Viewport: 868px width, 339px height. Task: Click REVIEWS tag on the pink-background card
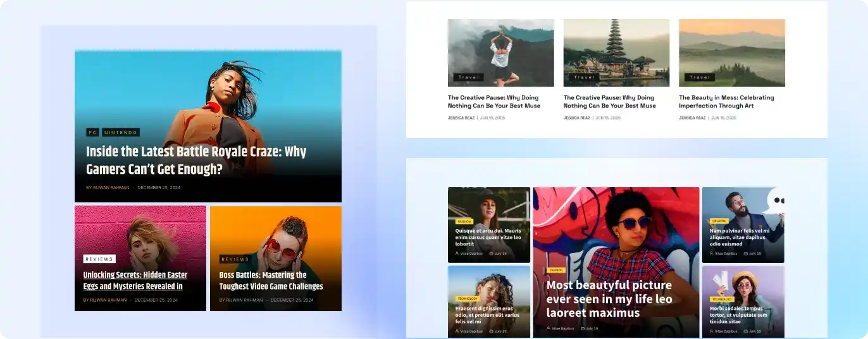(99, 259)
